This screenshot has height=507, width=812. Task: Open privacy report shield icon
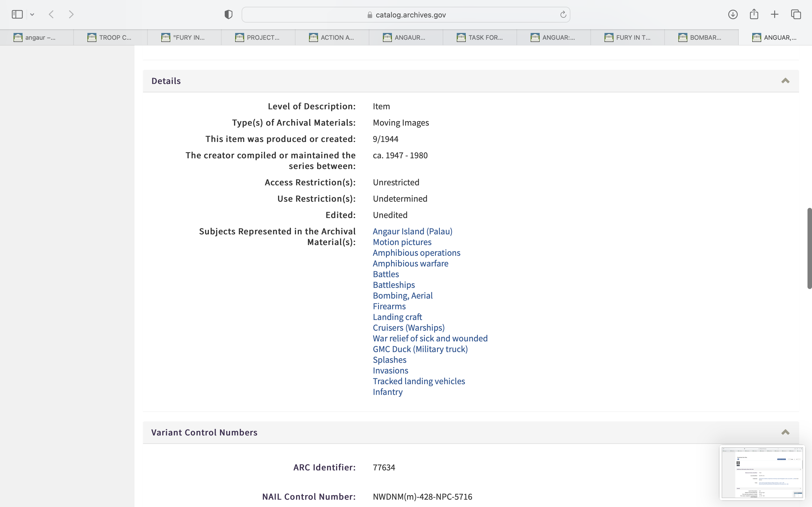[228, 14]
